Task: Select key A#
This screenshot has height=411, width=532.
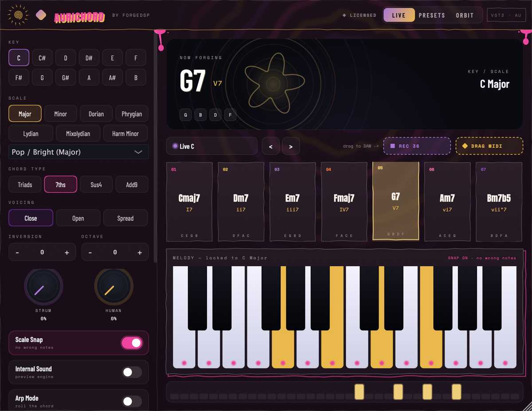Action: (112, 77)
